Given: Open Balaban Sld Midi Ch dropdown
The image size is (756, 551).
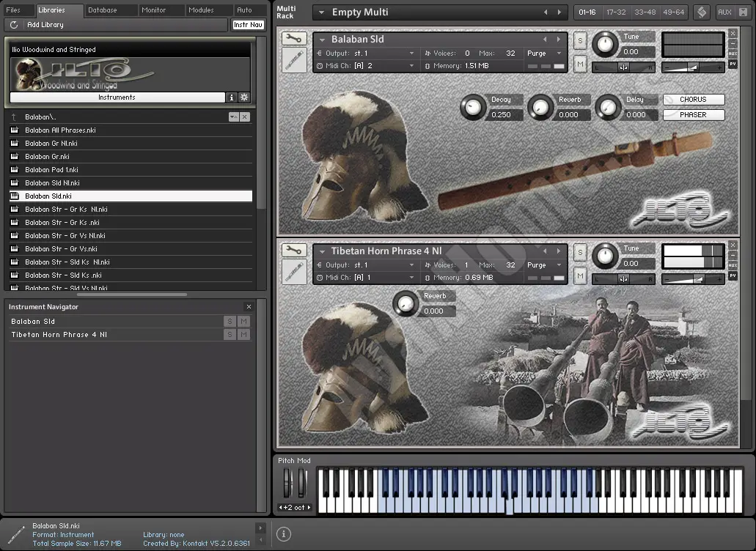Looking at the screenshot, I should click(412, 65).
